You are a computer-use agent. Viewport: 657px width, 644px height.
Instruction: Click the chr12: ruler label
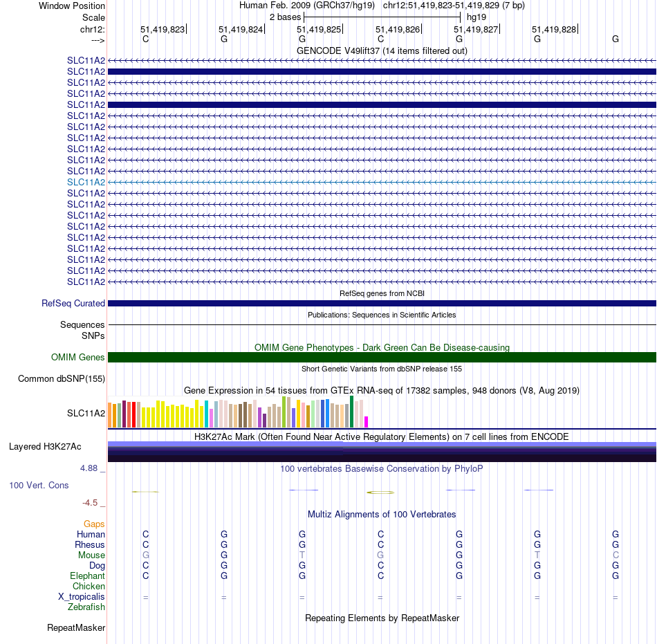pos(92,29)
